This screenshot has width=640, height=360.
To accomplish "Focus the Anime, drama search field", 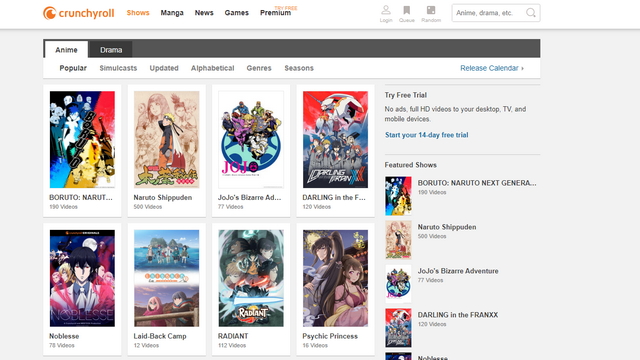I will 488,13.
